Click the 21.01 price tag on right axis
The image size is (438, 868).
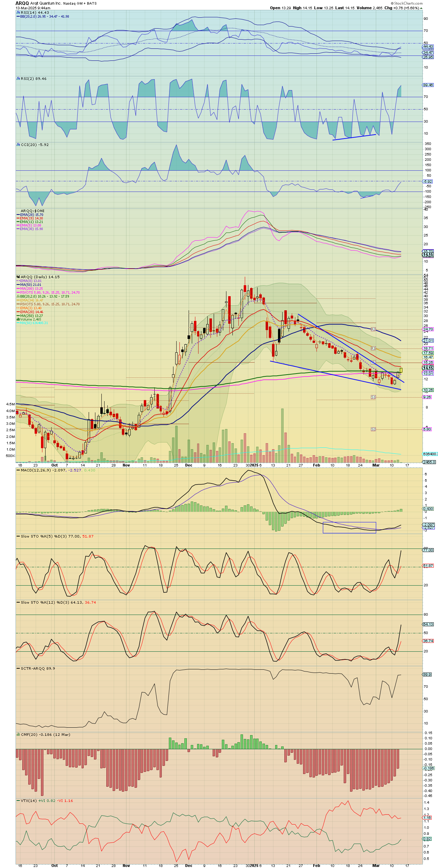(x=428, y=341)
